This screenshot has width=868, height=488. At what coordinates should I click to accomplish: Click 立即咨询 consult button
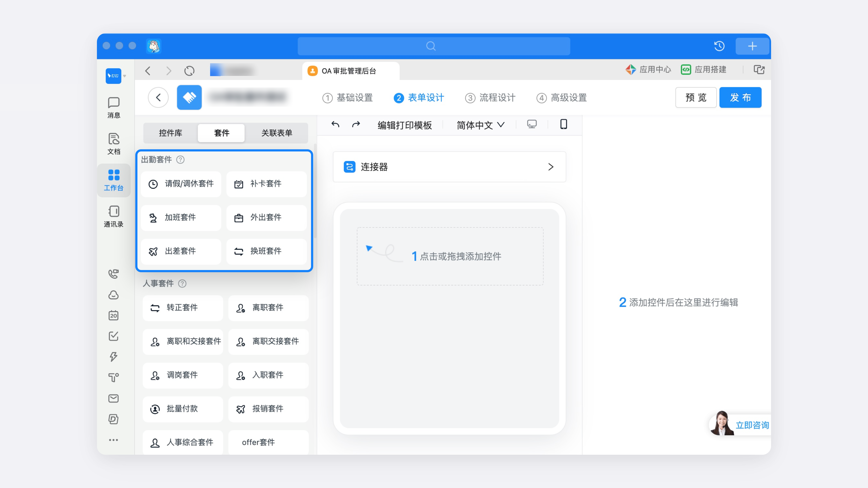(740, 425)
